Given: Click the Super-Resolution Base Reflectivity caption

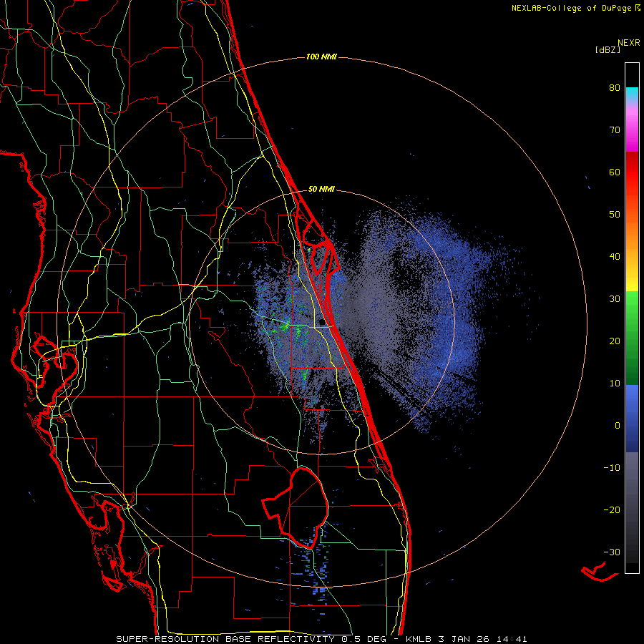Looking at the screenshot, I should pyautogui.click(x=321, y=639).
